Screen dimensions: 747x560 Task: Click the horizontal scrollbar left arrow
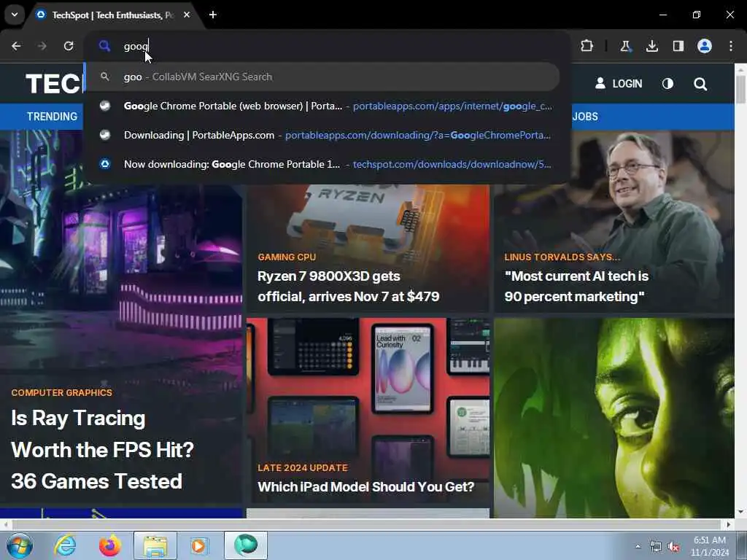click(5, 524)
